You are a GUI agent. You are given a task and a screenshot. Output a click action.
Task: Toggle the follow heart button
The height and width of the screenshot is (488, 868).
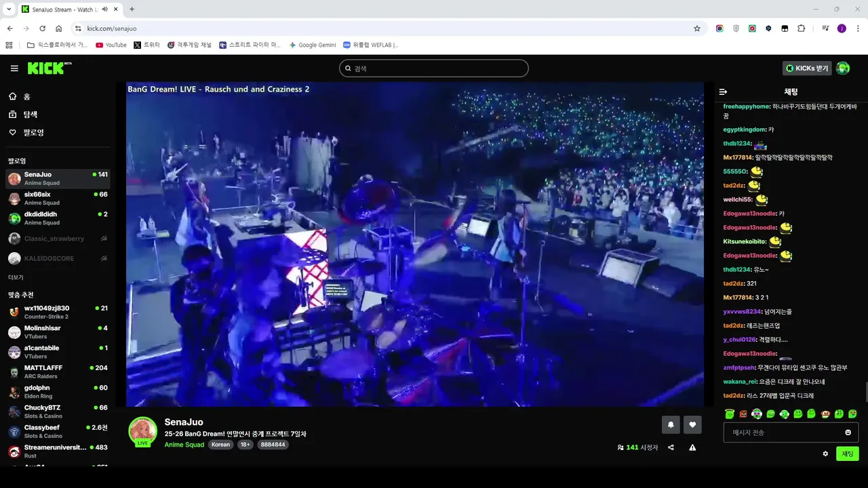692,425
